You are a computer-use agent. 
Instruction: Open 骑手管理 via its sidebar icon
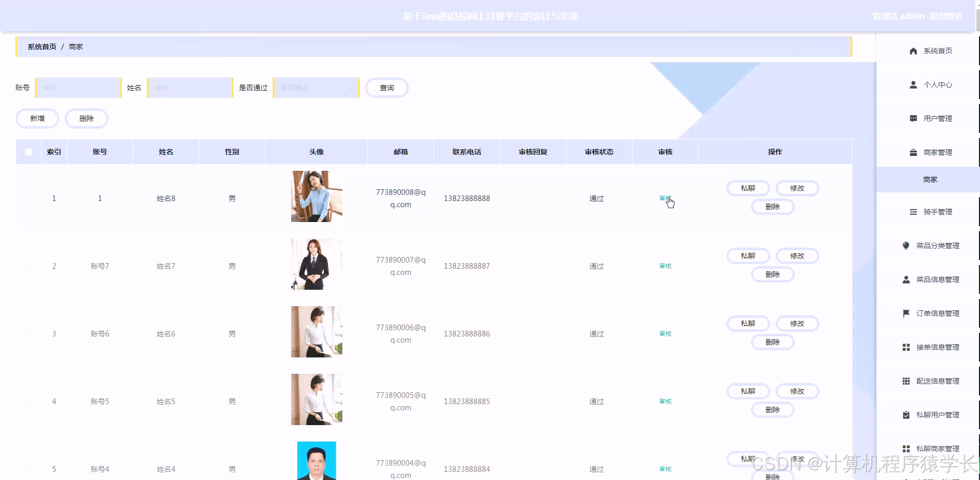pos(913,212)
